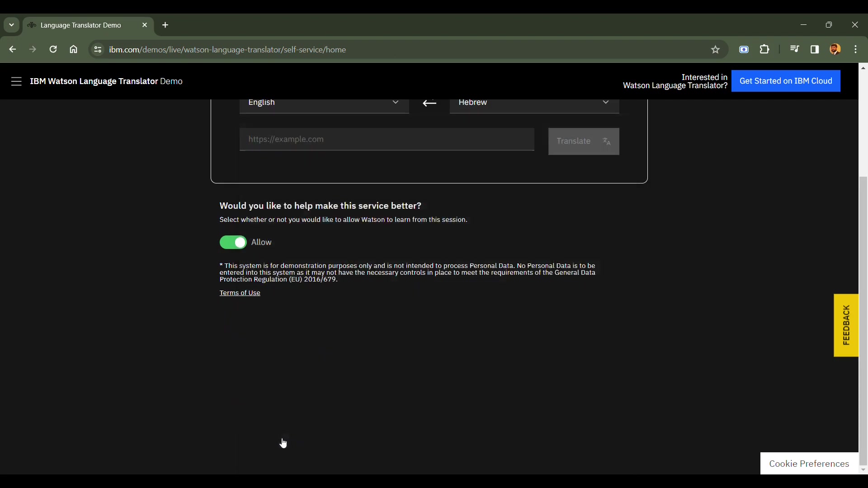
Task: Swap languages using the arrow icon
Action: click(x=429, y=103)
